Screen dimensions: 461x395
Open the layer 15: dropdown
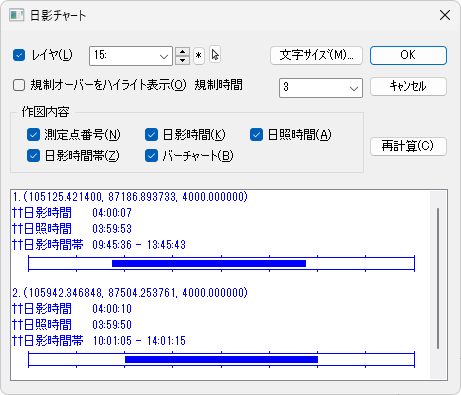coord(131,56)
